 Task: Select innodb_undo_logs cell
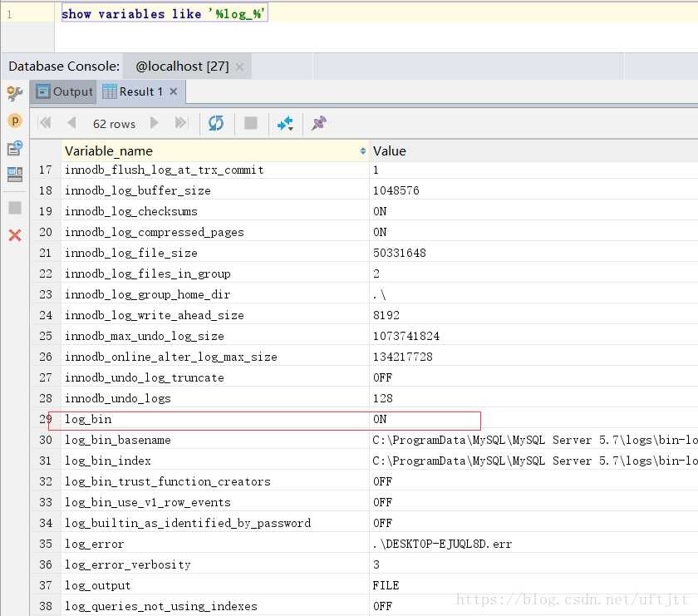(x=215, y=398)
